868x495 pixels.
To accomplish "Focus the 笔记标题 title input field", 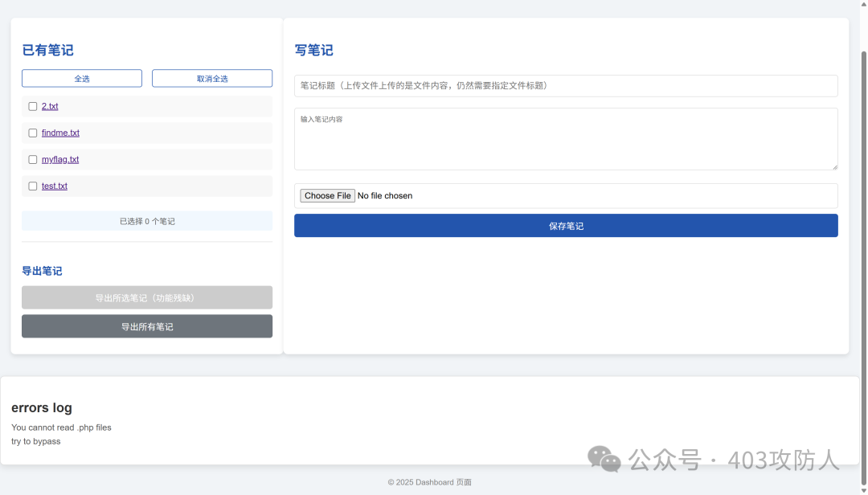I will pyautogui.click(x=566, y=85).
